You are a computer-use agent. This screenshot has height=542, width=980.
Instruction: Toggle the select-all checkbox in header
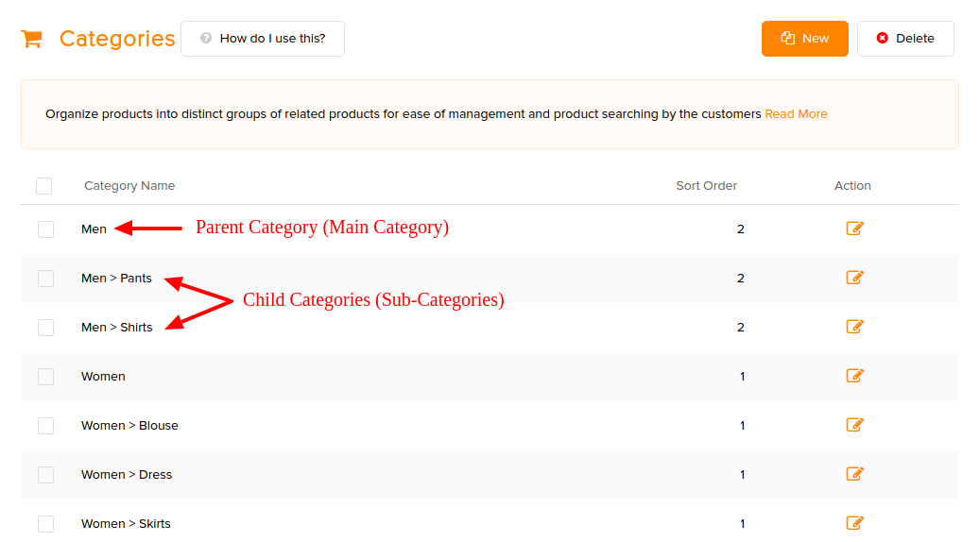[x=43, y=186]
